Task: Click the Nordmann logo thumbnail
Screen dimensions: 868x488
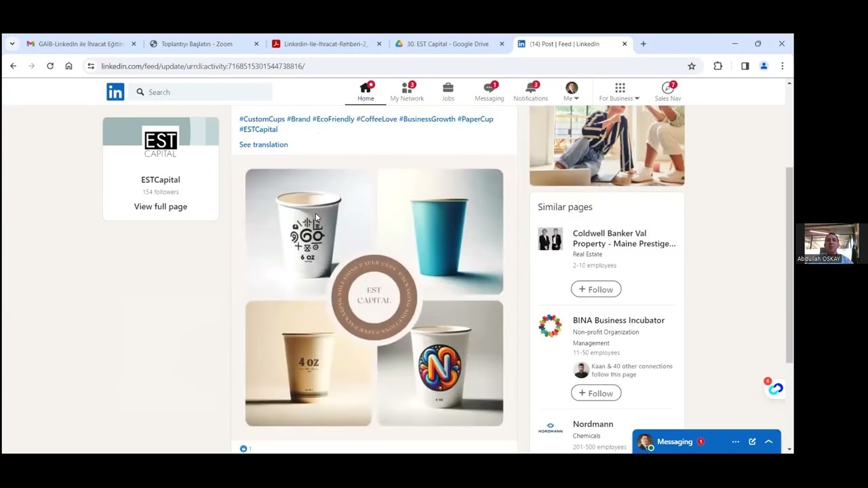Action: 550,429
